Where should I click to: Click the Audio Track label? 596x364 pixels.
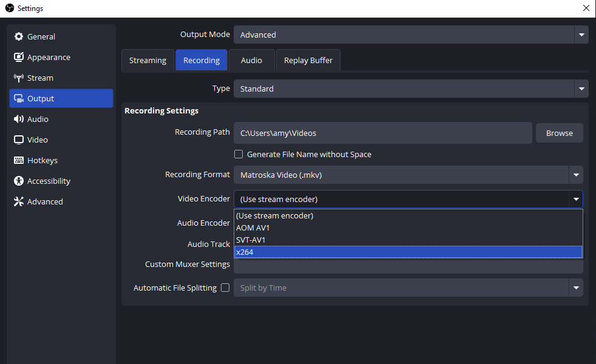click(x=209, y=244)
